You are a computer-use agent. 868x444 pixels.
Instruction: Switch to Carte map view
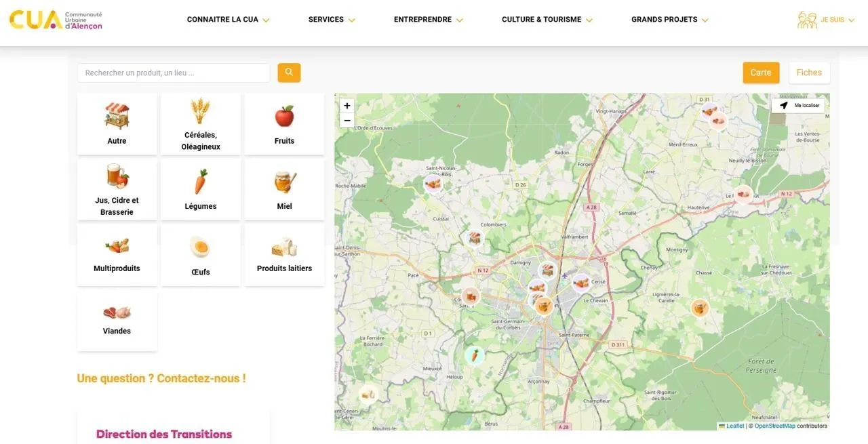click(x=761, y=73)
